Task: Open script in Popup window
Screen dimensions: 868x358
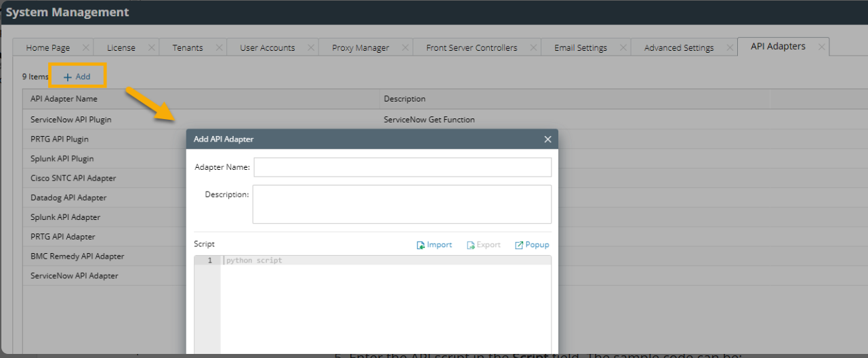Action: [x=532, y=245]
